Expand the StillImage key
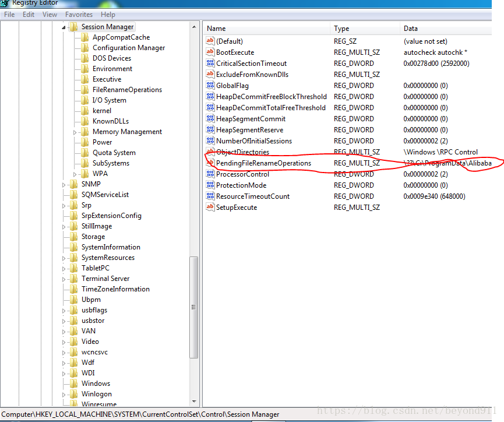504x422 pixels. (64, 227)
